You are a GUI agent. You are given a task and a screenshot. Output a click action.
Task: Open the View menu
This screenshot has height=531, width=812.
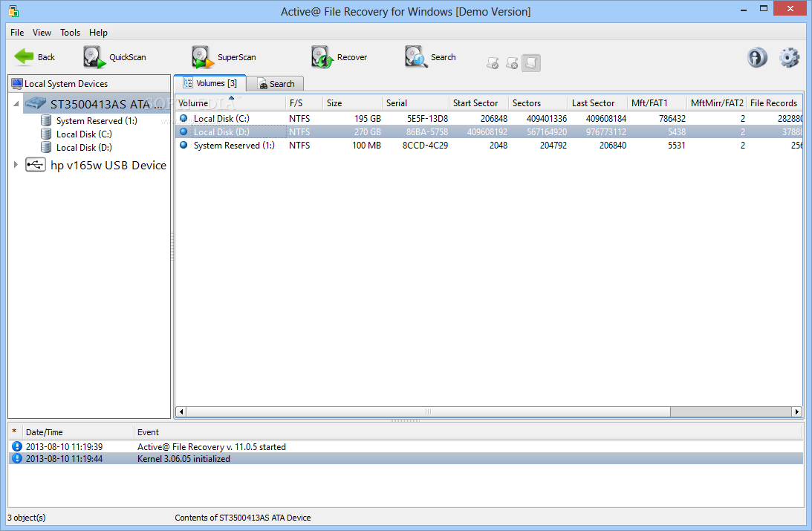pyautogui.click(x=42, y=33)
